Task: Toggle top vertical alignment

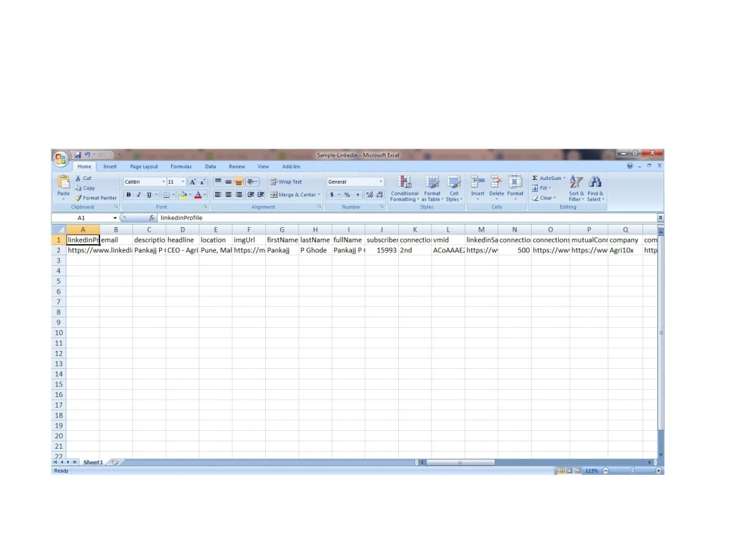Action: coord(217,182)
